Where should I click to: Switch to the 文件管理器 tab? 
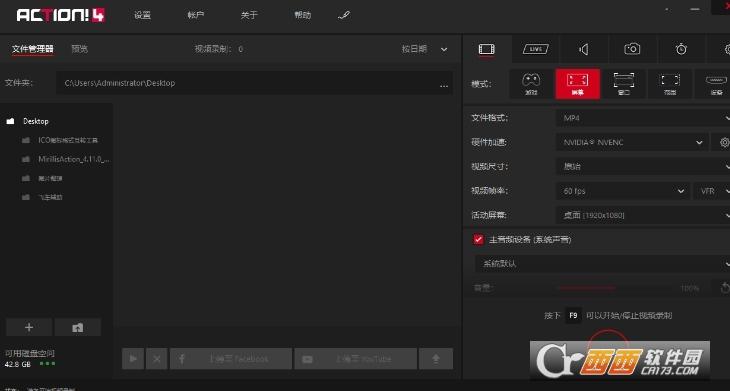[x=33, y=49]
